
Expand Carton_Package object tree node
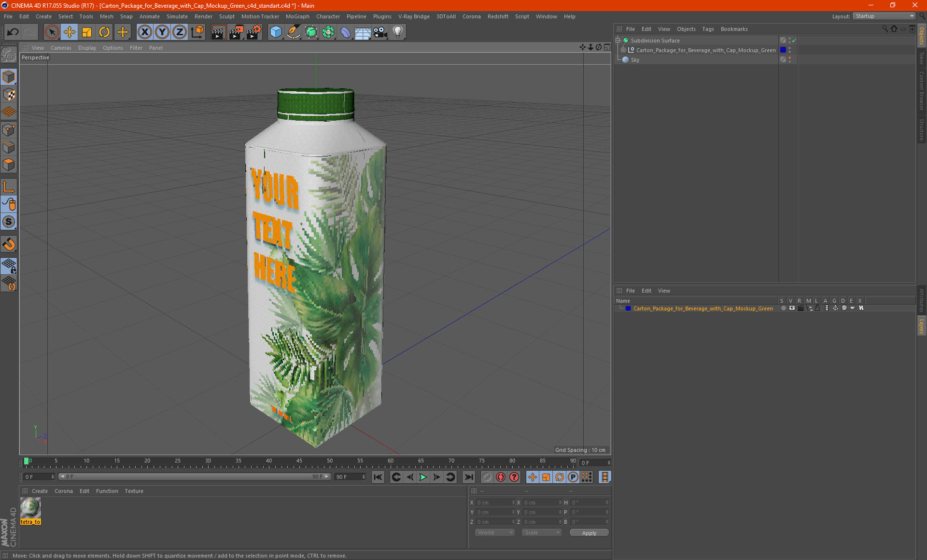[623, 50]
